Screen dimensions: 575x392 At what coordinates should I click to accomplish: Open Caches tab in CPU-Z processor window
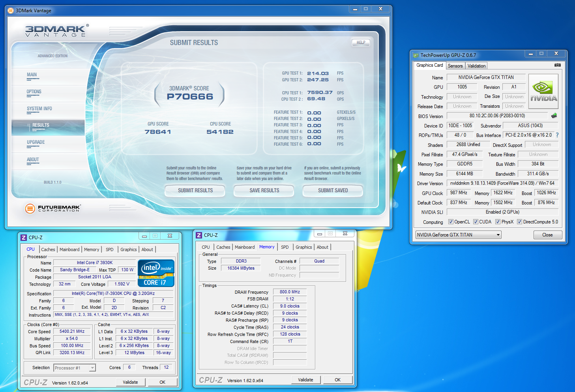pyautogui.click(x=48, y=249)
